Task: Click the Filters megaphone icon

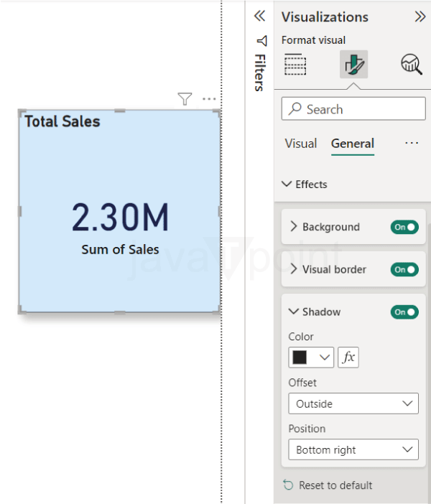Action: [x=261, y=41]
